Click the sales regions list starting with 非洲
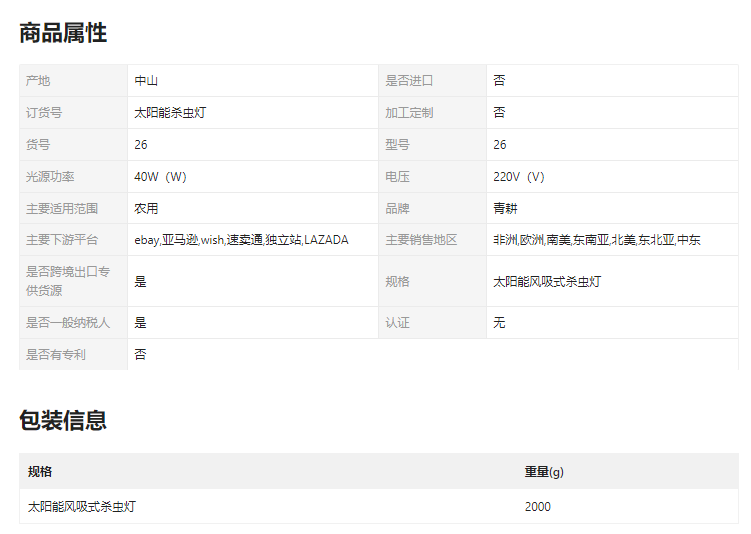The width and height of the screenshot is (751, 534). 596,240
